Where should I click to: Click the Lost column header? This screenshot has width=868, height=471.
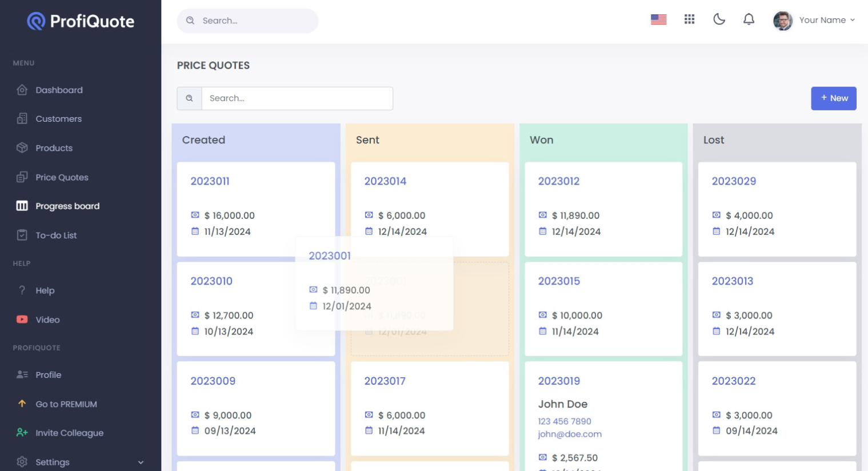(x=714, y=140)
